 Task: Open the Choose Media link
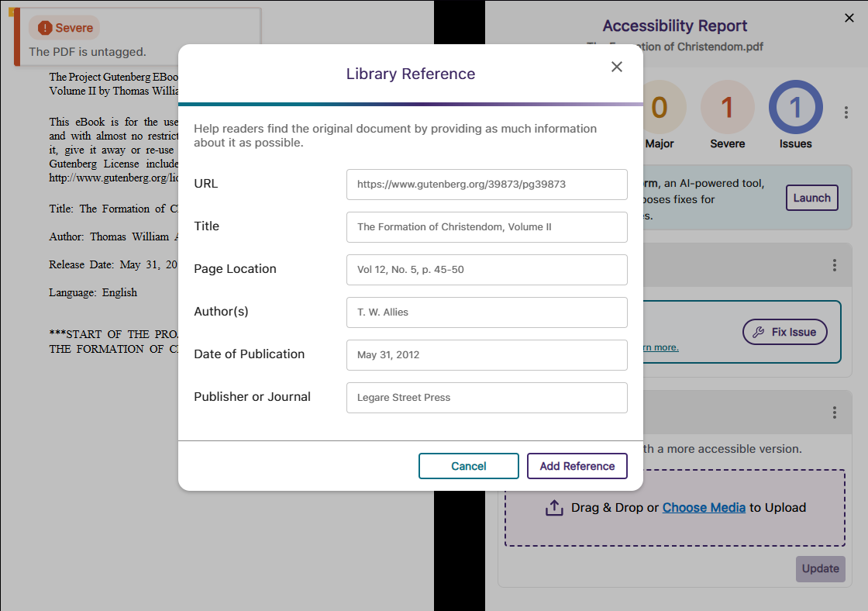click(x=704, y=508)
